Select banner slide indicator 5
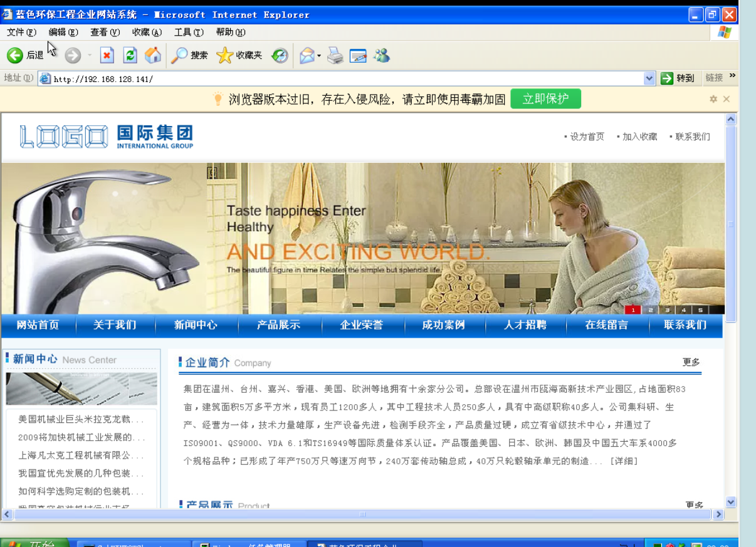756x547 pixels. 700,310
